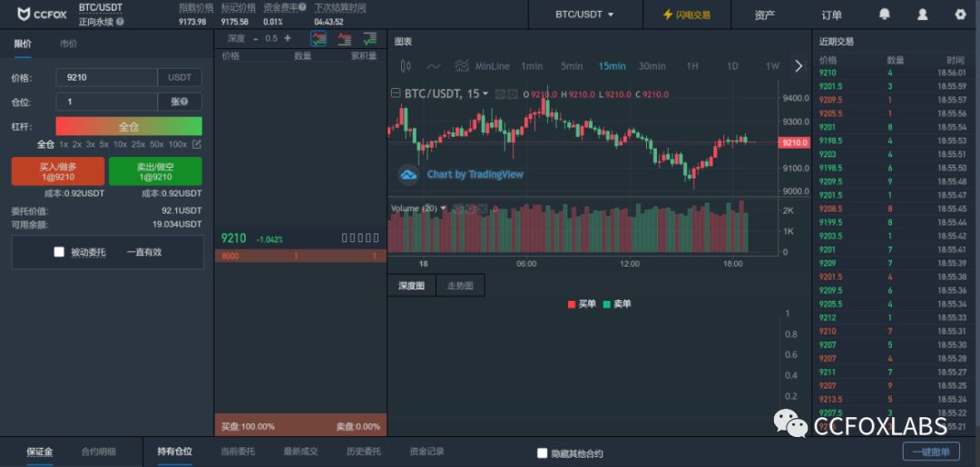Click the leverage gradient bar 全仓
980x467 pixels.
pyautogui.click(x=129, y=126)
